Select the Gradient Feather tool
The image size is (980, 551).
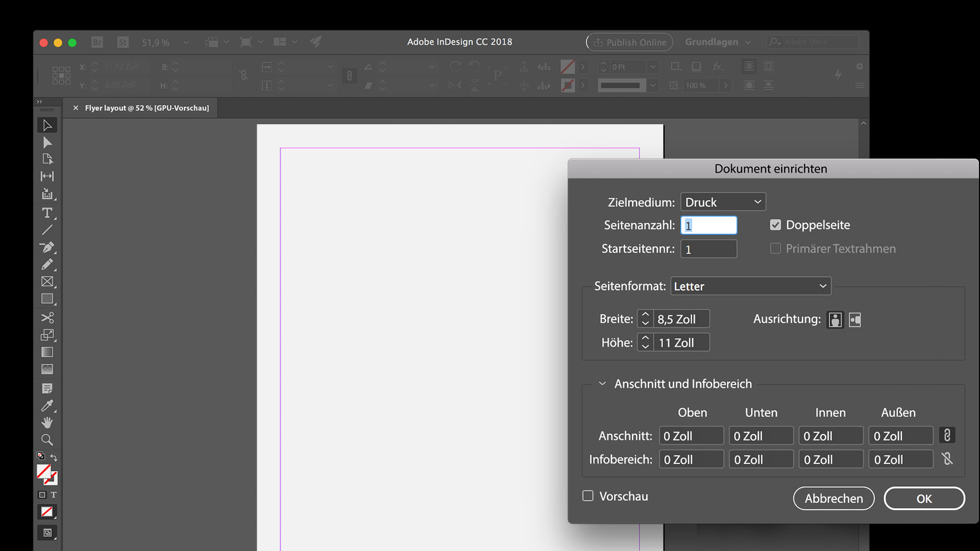(x=47, y=369)
